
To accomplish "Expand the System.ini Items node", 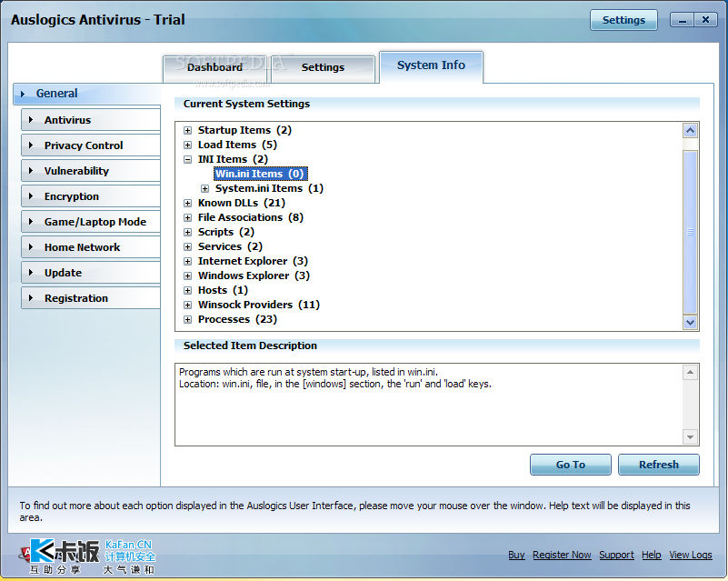I will [204, 188].
